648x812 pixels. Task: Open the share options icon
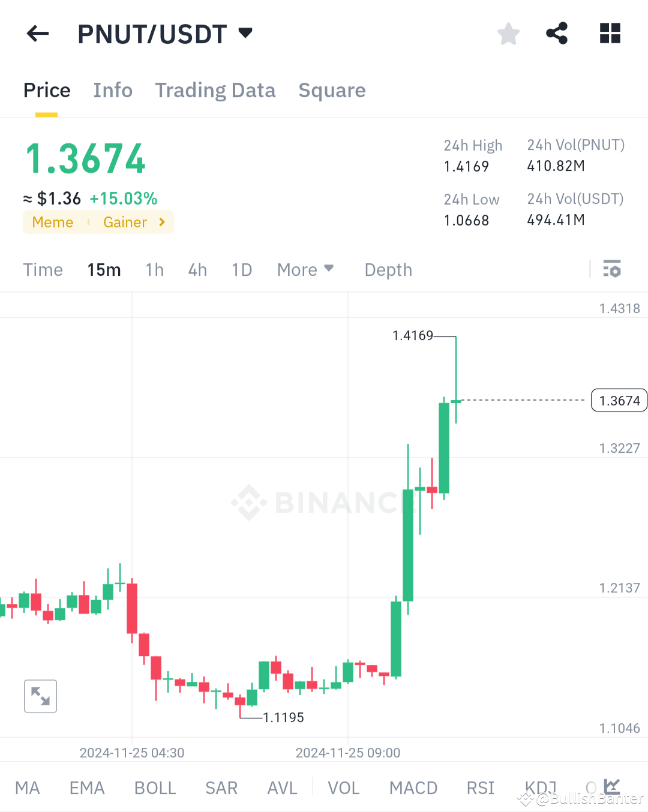[556, 34]
